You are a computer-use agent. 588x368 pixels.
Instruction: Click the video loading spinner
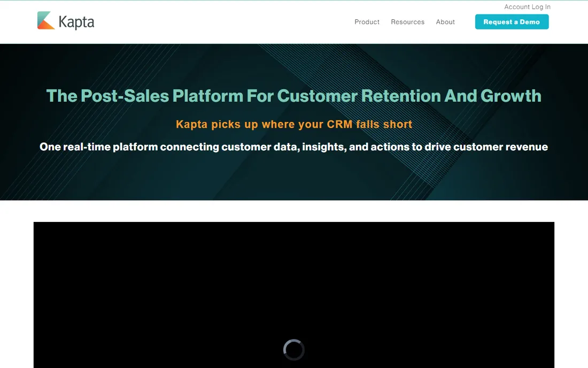[x=293, y=350]
